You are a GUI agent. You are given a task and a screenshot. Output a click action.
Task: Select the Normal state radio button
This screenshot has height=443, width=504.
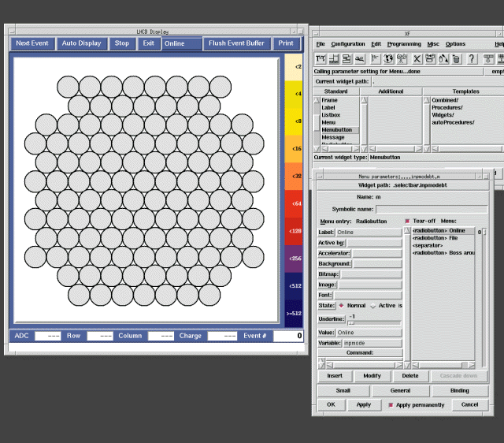[x=341, y=305]
